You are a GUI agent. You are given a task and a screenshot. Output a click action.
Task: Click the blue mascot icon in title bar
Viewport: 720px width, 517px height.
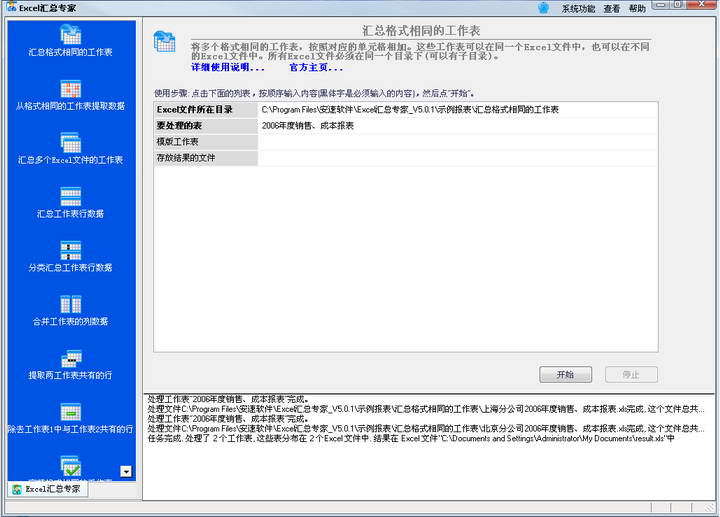coord(543,8)
